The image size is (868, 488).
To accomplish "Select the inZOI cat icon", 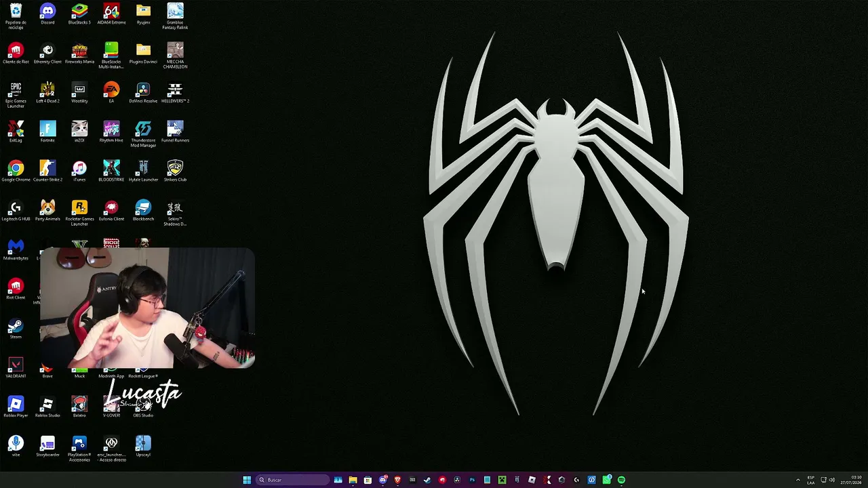I will coord(79,132).
